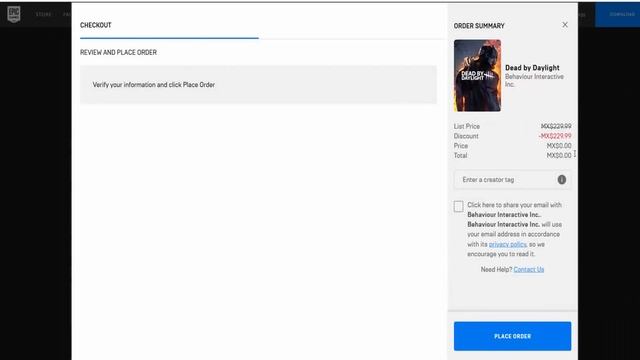This screenshot has height=360, width=640.
Task: Click the 'Dead by Daylight' title text
Action: pos(532,68)
